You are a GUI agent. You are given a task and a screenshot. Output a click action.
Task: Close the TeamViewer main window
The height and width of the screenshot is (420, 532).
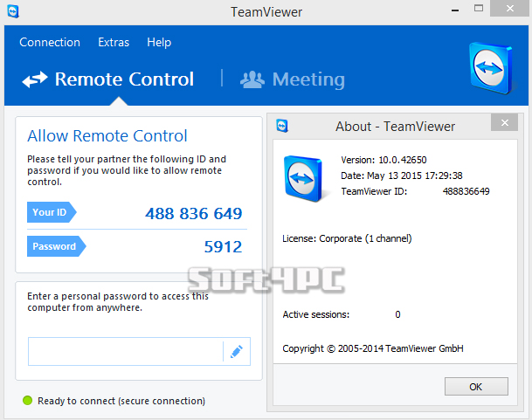(x=509, y=9)
